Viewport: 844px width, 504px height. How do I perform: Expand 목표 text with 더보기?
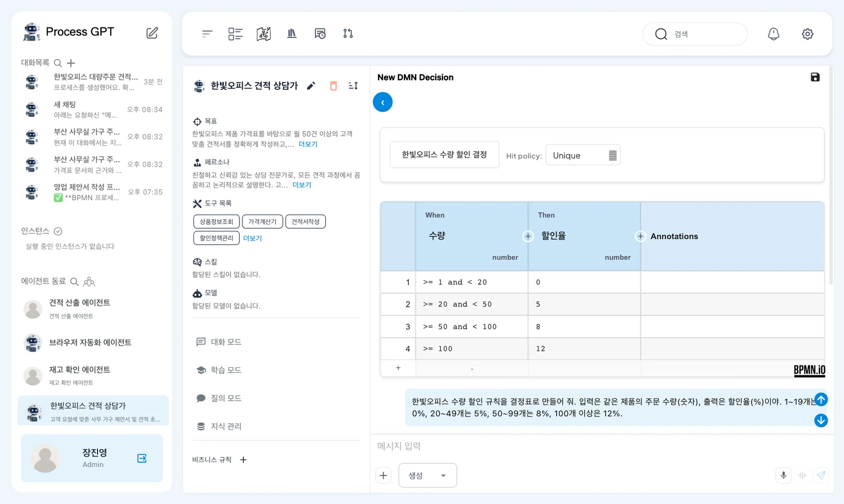308,144
